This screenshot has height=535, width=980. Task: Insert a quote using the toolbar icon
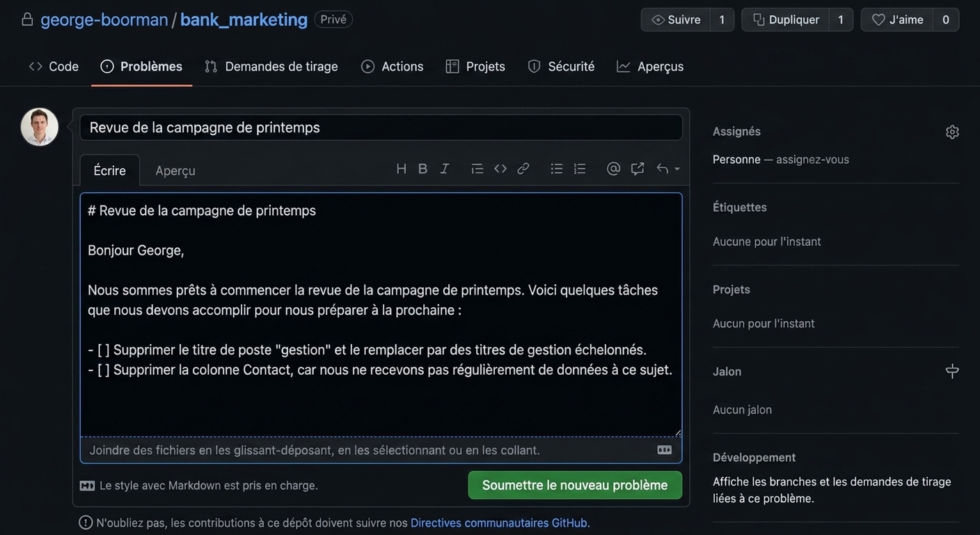(x=477, y=169)
